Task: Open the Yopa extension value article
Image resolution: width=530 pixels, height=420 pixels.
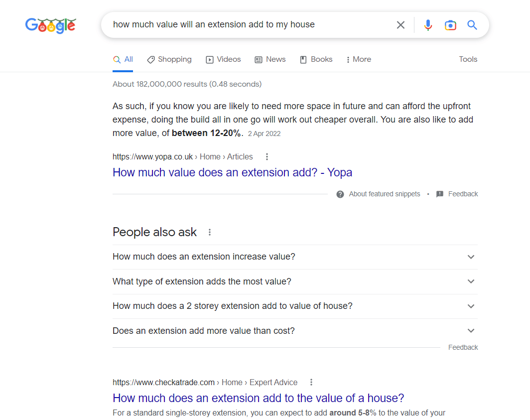Action: point(232,172)
